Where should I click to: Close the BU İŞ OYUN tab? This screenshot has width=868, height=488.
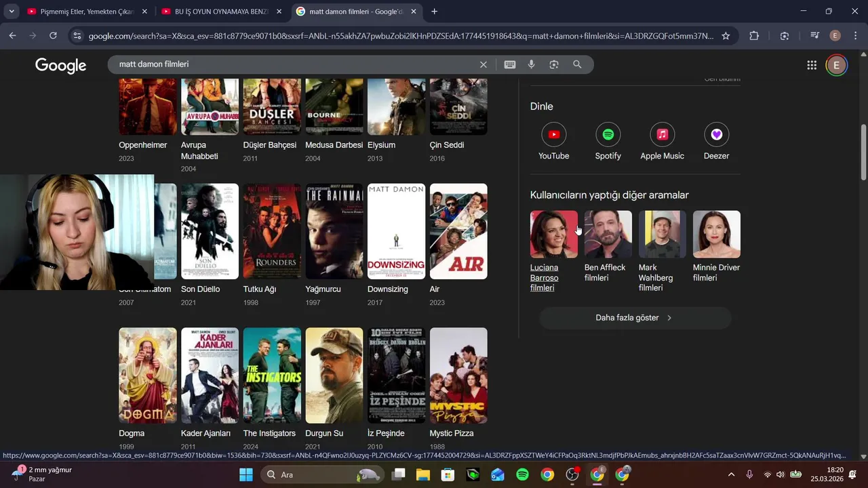(x=279, y=12)
